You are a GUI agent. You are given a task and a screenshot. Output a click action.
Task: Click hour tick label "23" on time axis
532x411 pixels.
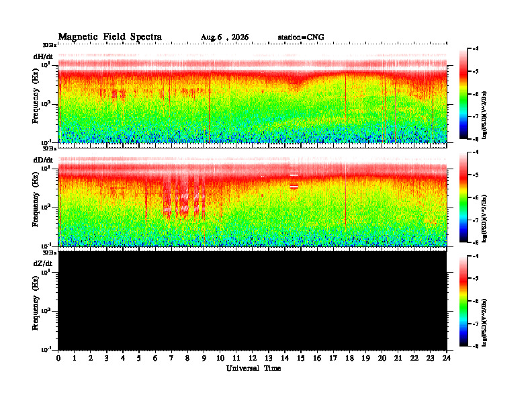tap(430, 358)
